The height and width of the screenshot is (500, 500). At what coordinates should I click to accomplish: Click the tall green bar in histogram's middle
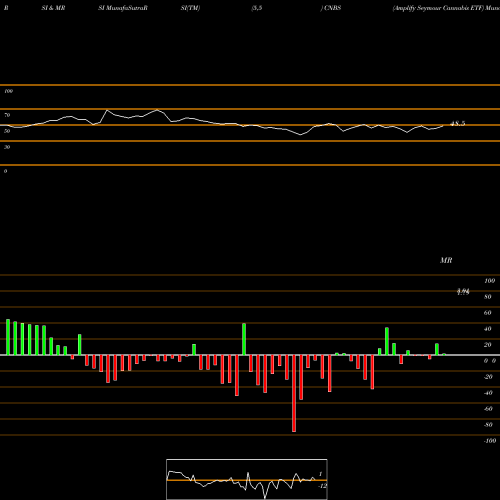(x=244, y=339)
